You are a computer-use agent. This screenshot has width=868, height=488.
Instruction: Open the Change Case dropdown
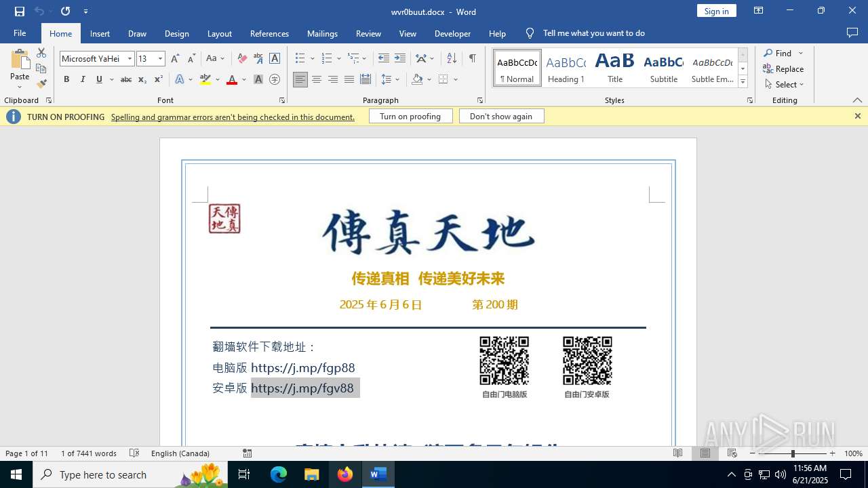click(215, 59)
